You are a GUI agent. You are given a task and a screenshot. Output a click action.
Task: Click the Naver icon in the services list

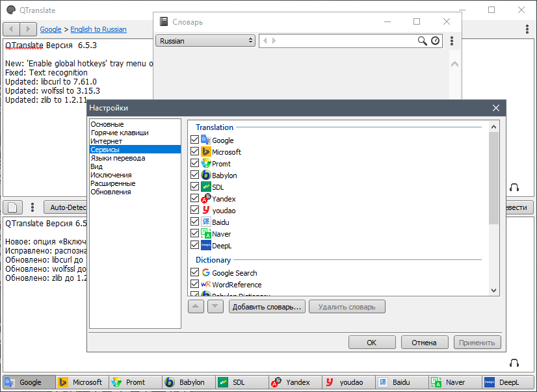[206, 233]
